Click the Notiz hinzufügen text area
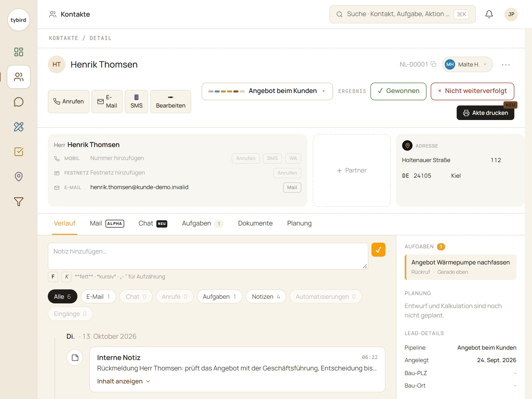This screenshot has width=532, height=399. click(x=208, y=256)
